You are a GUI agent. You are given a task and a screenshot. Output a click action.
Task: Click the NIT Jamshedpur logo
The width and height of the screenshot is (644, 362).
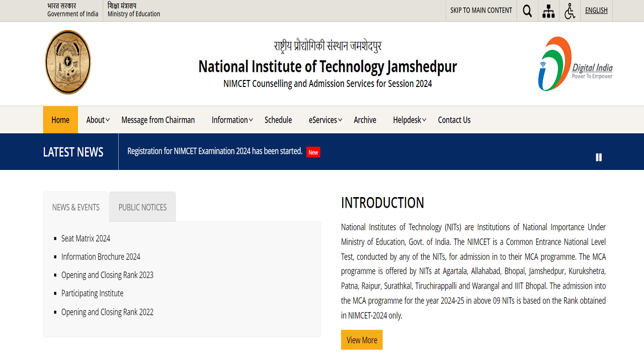tap(68, 62)
